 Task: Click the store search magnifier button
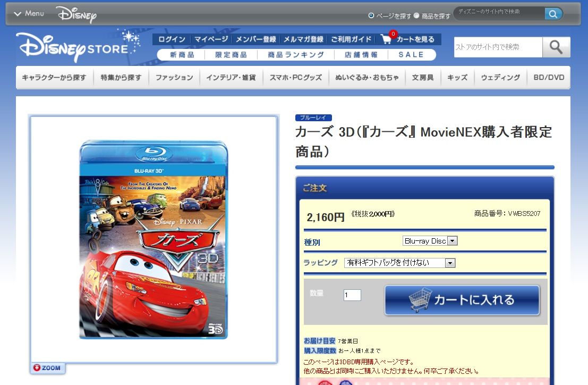[556, 47]
